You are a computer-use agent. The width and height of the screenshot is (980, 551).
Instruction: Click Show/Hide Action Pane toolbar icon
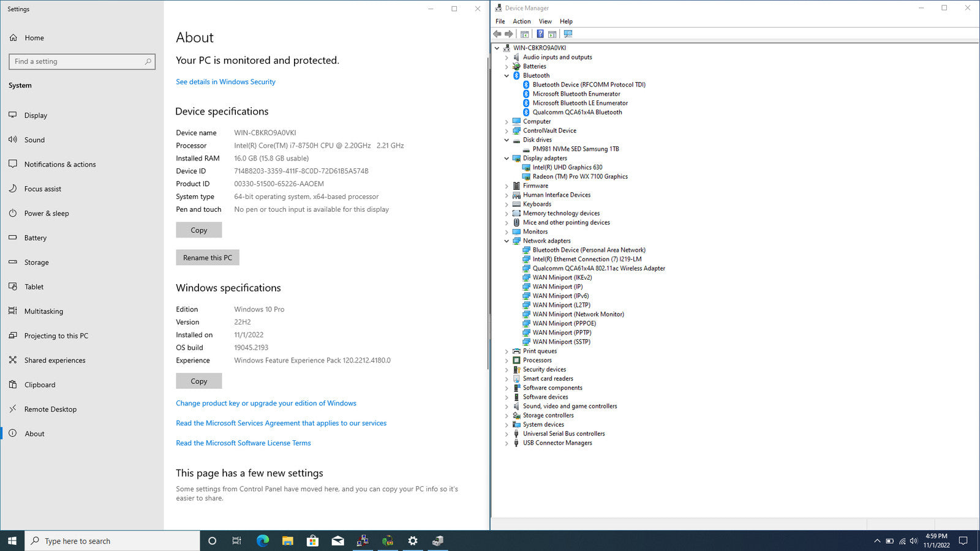(x=552, y=34)
